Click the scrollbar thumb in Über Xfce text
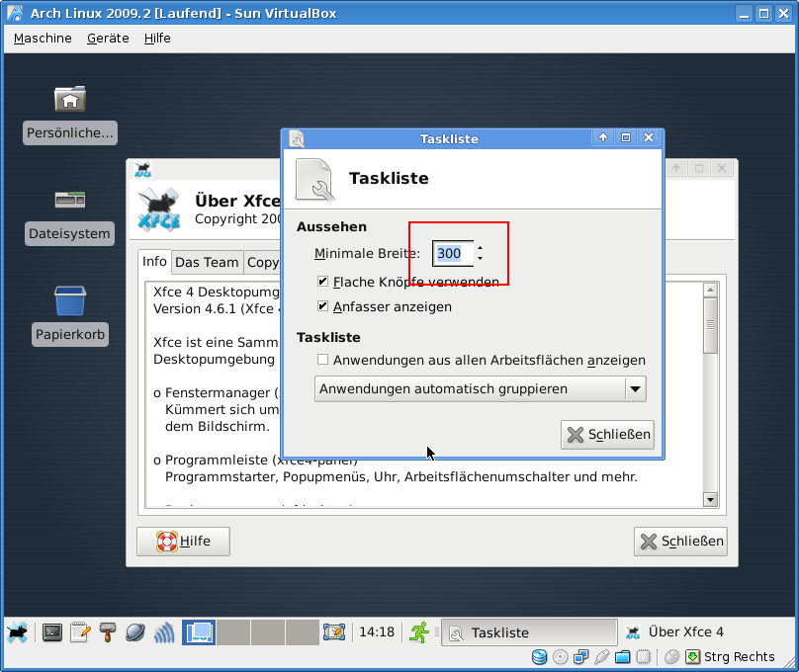Viewport: 799px width, 672px height. pos(710,325)
